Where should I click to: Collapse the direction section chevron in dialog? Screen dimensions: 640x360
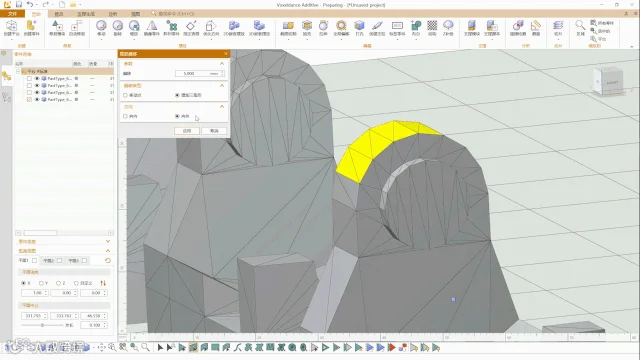pyautogui.click(x=222, y=107)
